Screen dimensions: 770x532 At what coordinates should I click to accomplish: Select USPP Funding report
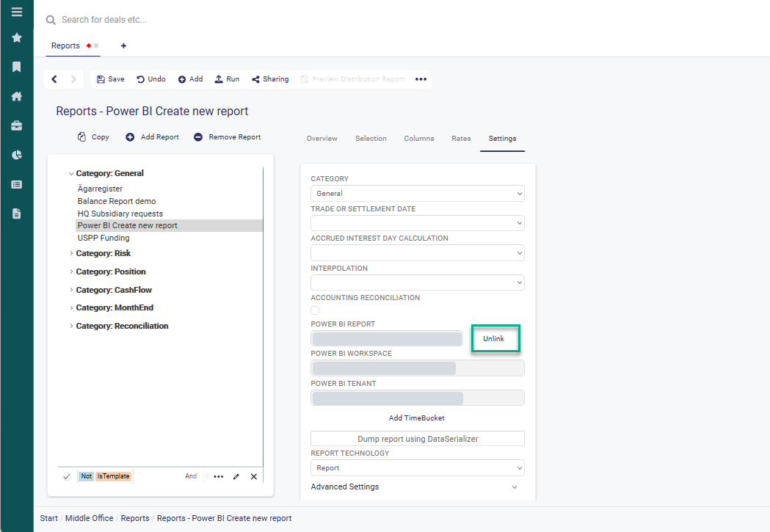(103, 238)
